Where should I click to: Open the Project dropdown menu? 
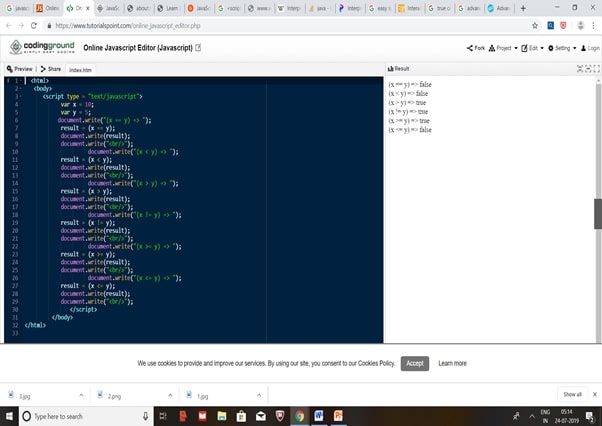503,48
